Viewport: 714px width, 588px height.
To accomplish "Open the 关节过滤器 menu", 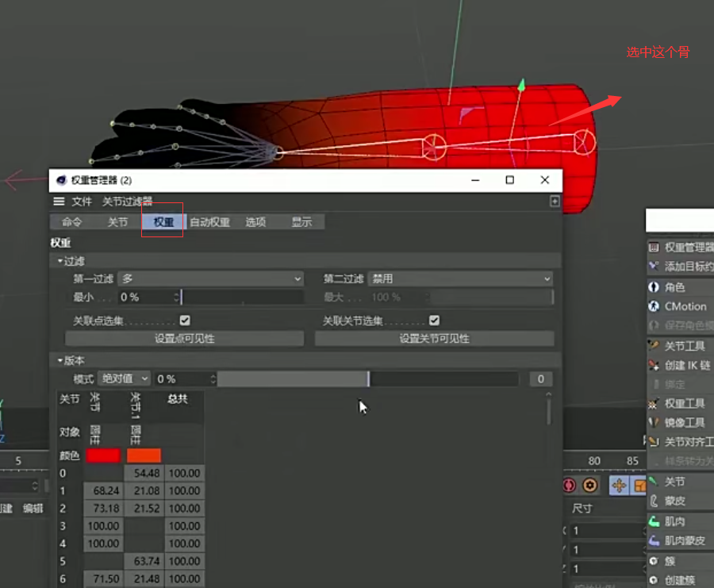I will (x=127, y=202).
